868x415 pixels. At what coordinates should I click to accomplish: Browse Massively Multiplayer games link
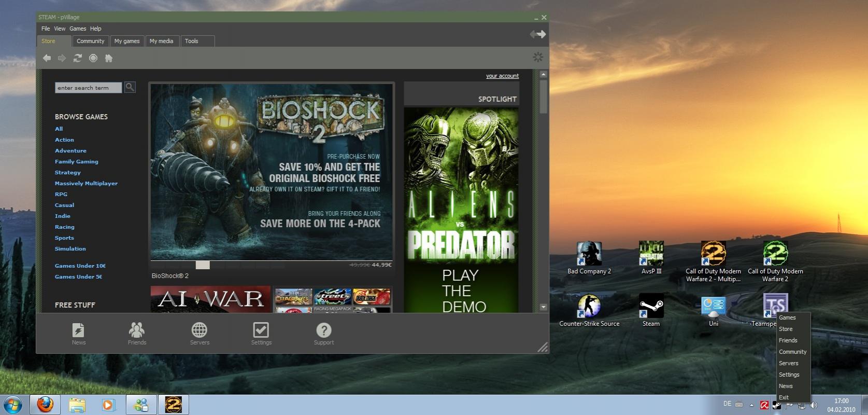point(86,183)
